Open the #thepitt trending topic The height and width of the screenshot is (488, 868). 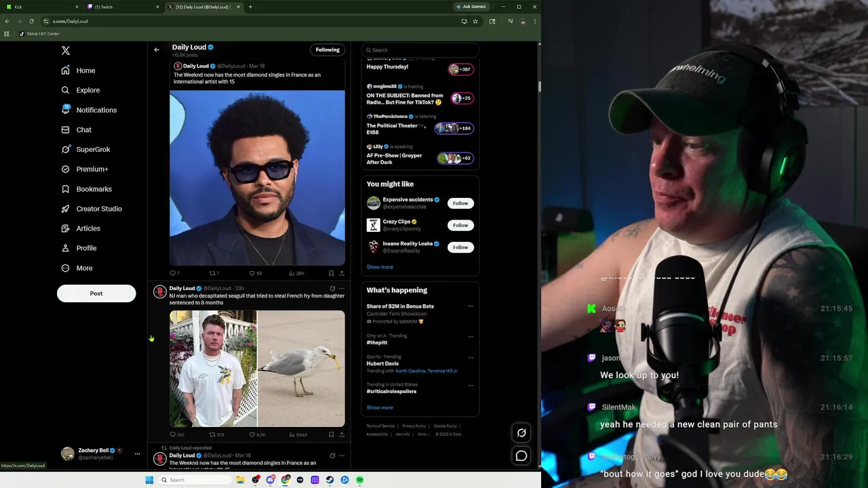(377, 342)
